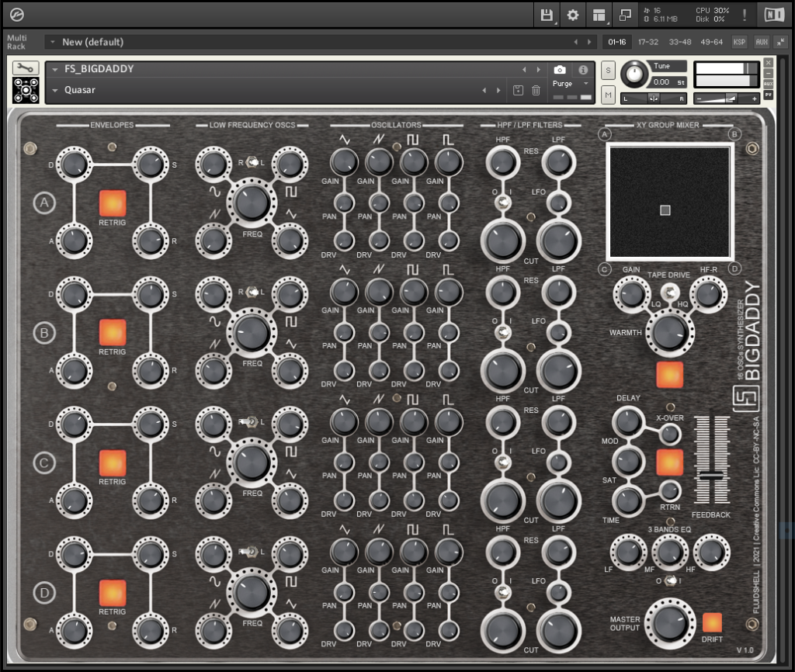Click pan center icon in header

pyautogui.click(x=654, y=99)
